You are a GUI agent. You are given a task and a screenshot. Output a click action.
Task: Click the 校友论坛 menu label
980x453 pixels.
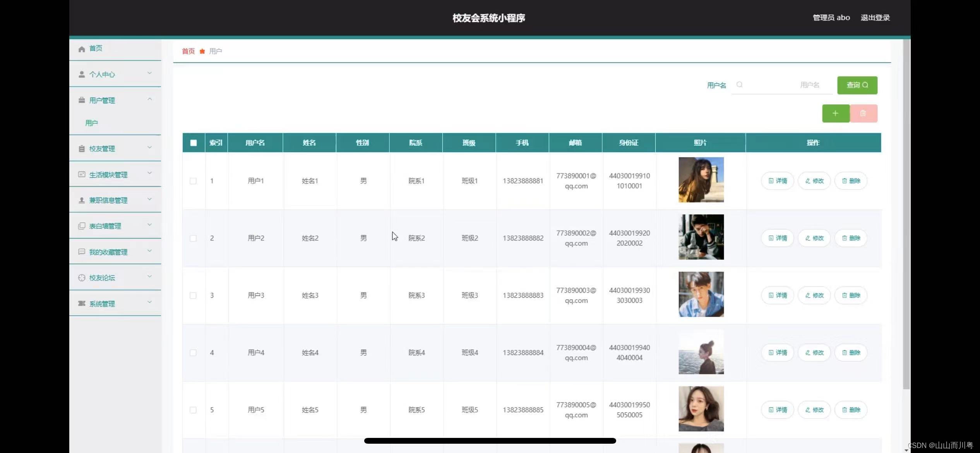pyautogui.click(x=102, y=278)
